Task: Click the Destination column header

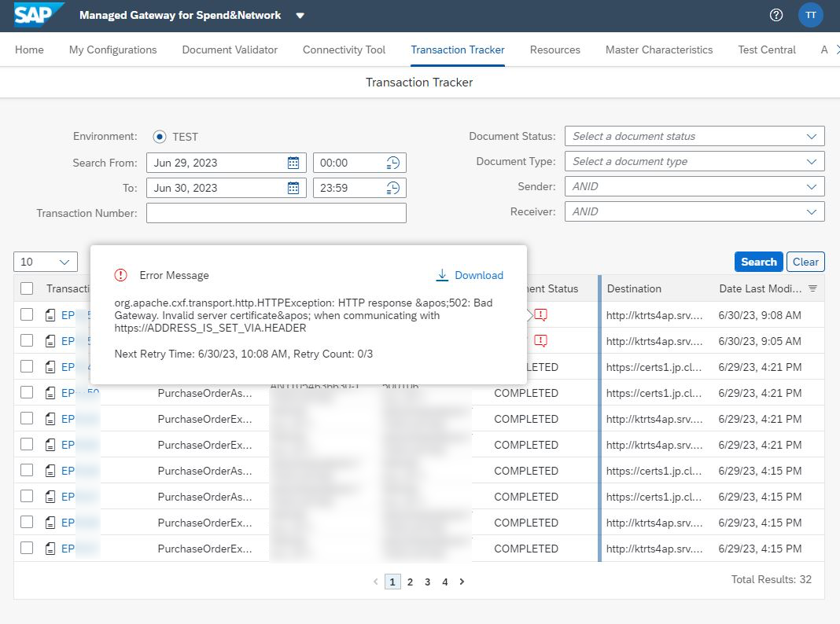Action: point(634,288)
